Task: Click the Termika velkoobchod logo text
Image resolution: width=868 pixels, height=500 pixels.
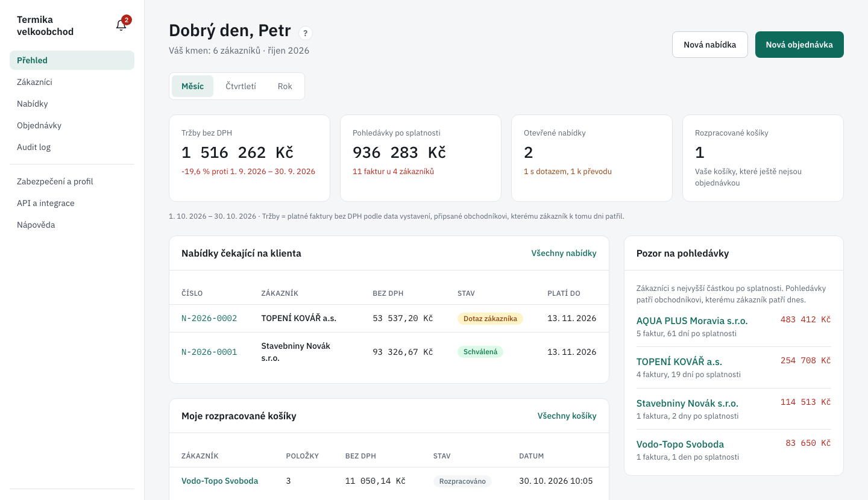Action: [45, 26]
